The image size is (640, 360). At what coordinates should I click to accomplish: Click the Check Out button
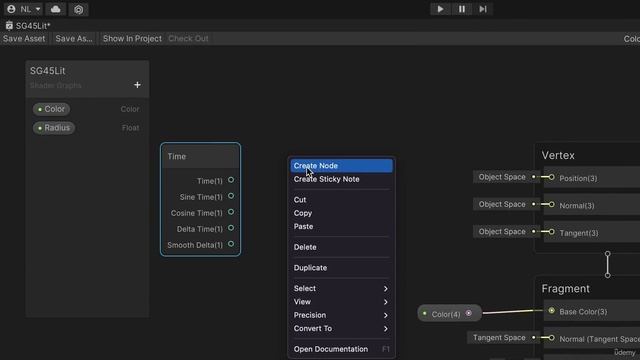tap(188, 39)
